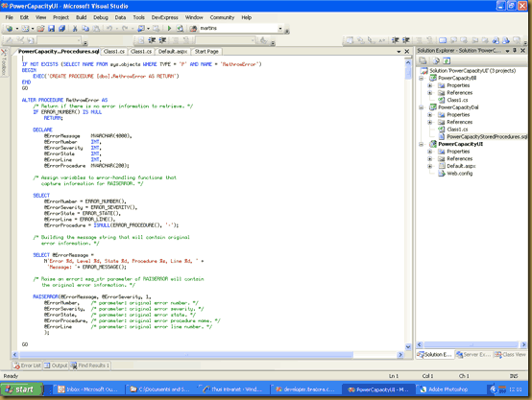
Task: Click the editor horizontal scrollbar thumb
Action: click(186, 355)
